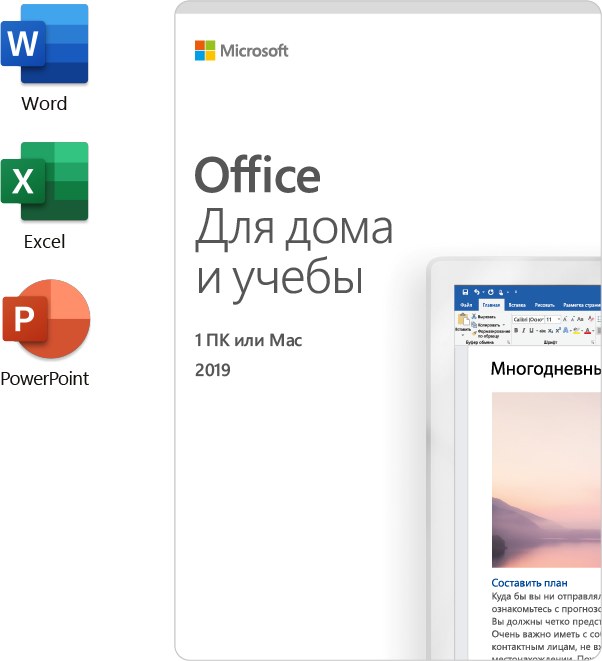Click the 2019 version label
Screen dimensions: 602x661
[212, 370]
